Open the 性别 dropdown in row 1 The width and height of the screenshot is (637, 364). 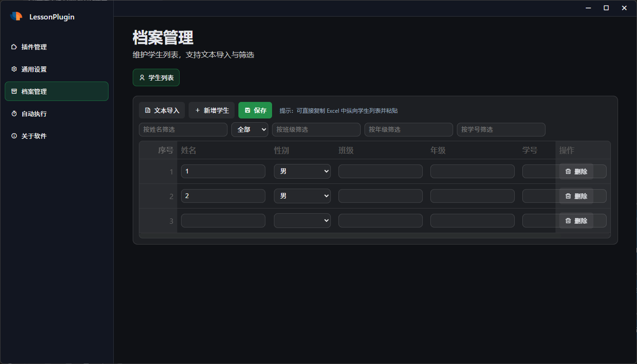coord(302,172)
